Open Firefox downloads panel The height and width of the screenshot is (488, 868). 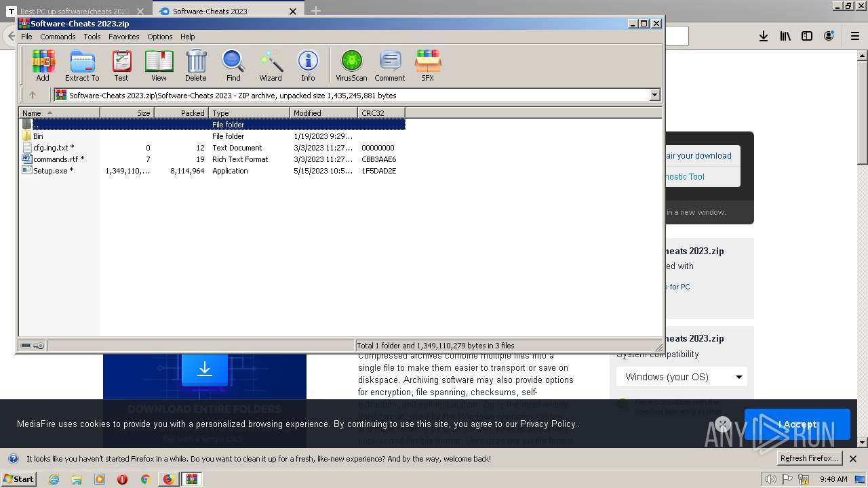[764, 36]
